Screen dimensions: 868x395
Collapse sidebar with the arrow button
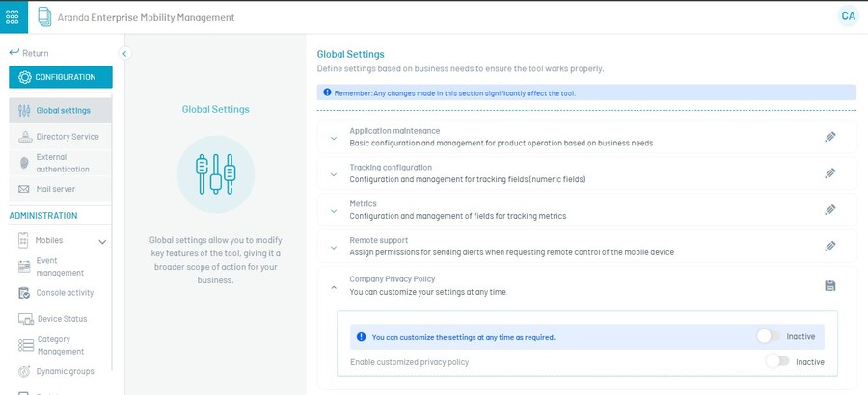click(x=124, y=54)
